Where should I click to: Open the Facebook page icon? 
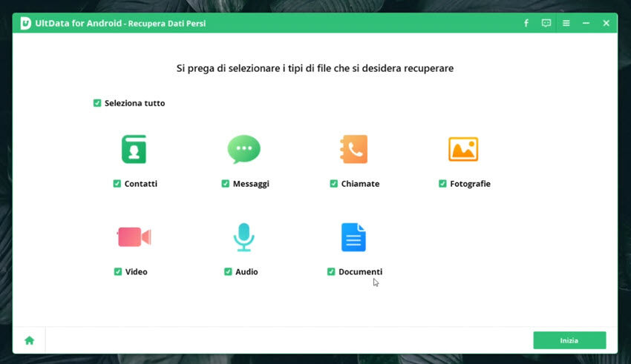point(526,24)
